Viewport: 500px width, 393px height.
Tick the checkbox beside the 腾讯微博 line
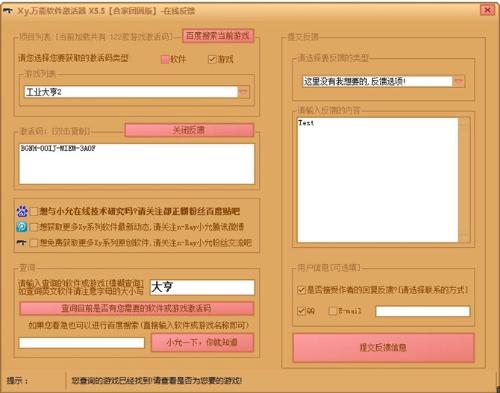pos(34,227)
